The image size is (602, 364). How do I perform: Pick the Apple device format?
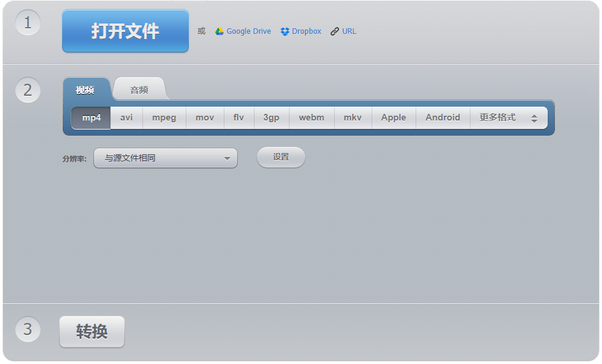[x=393, y=118]
